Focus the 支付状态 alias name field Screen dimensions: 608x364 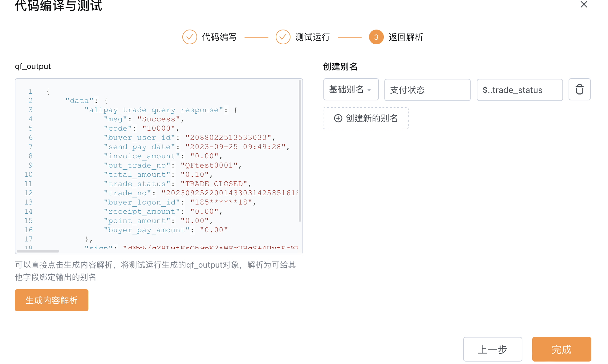tap(427, 90)
